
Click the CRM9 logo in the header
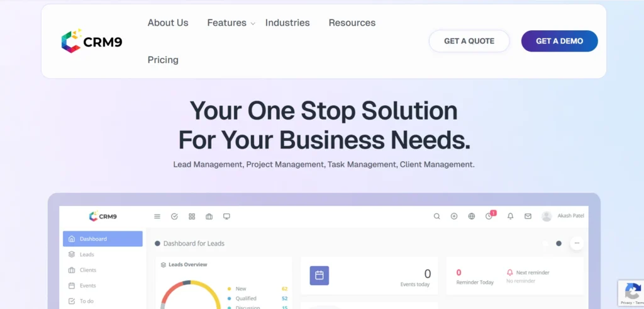coord(92,42)
